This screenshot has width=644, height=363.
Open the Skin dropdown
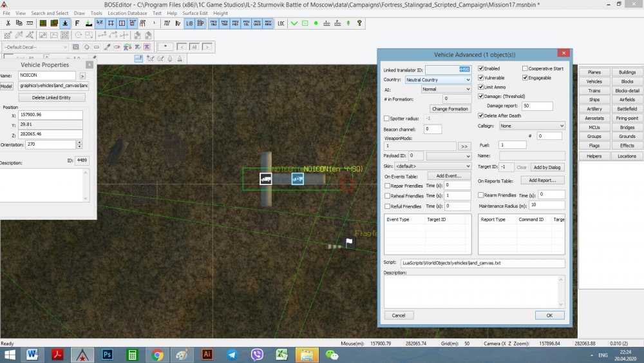tap(433, 166)
